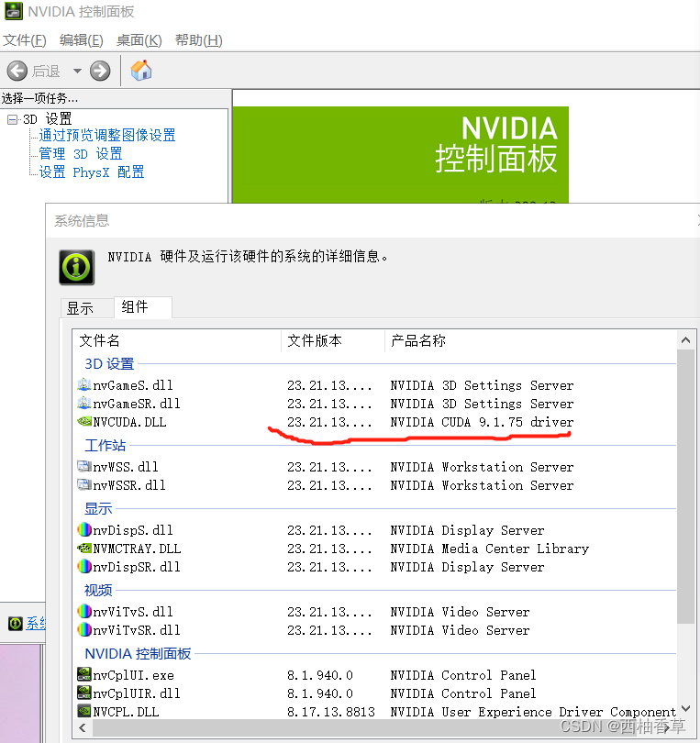Select the nvDispSR.dll file name
This screenshot has width=700, height=743.
(x=137, y=567)
